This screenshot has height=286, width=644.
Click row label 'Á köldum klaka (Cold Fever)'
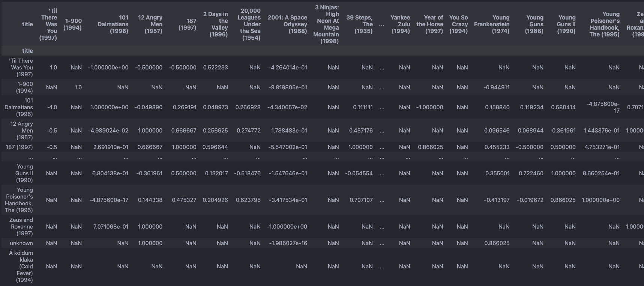pyautogui.click(x=21, y=266)
